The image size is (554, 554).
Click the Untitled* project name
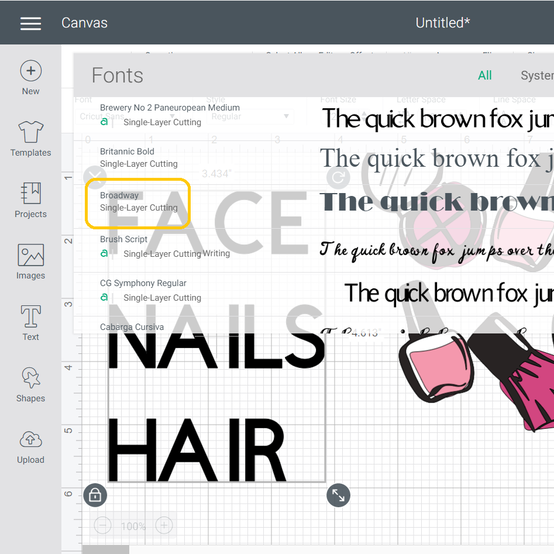tap(443, 23)
